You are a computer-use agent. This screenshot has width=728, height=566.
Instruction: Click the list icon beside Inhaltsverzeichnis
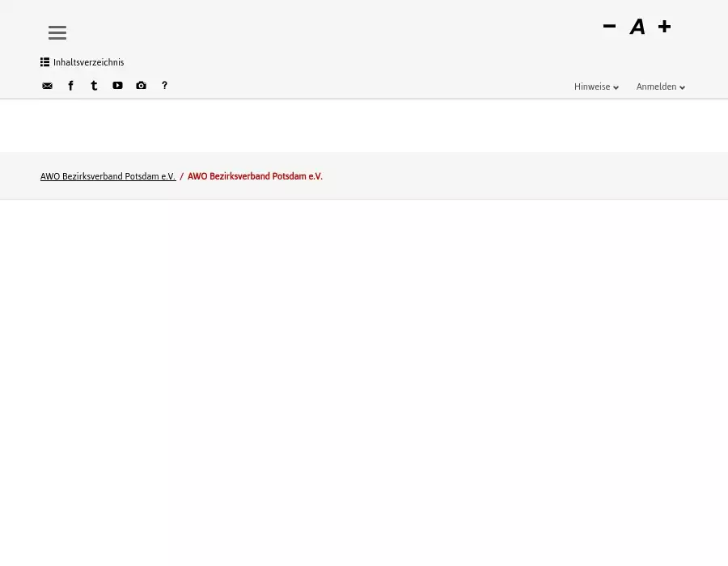click(45, 62)
